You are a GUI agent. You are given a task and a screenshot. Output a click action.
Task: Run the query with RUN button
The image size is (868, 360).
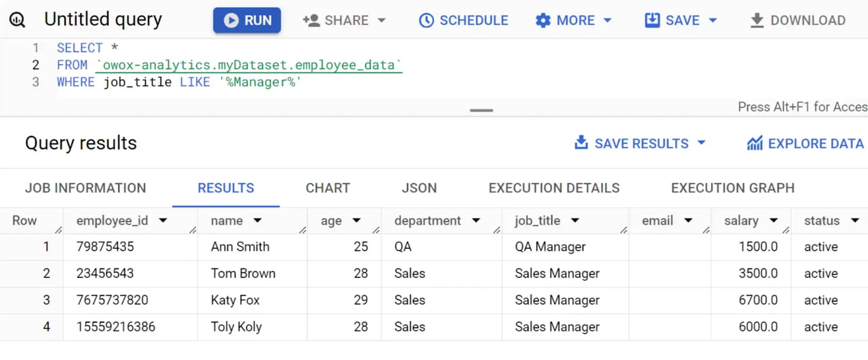[247, 20]
